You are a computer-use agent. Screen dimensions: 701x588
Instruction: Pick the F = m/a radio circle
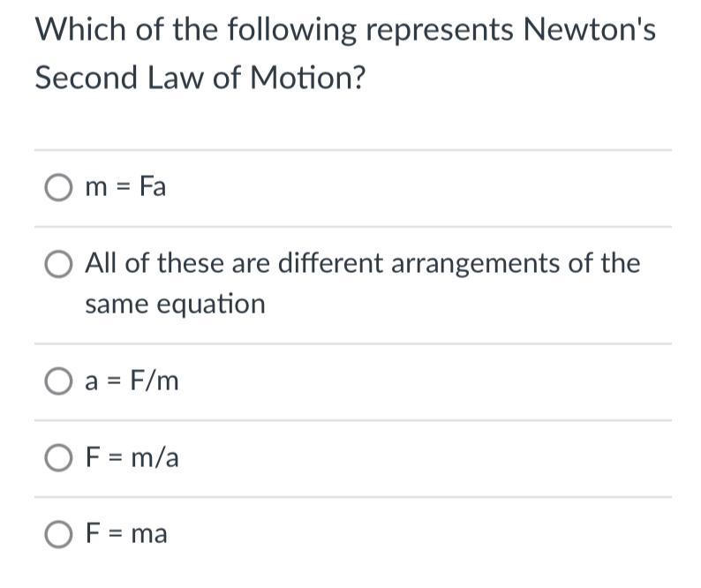pyautogui.click(x=58, y=458)
